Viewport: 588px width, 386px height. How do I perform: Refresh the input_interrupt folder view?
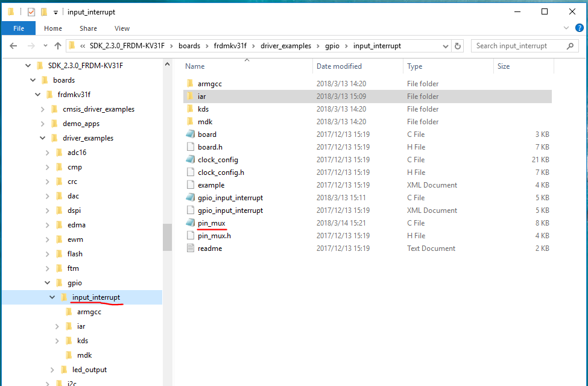point(458,46)
